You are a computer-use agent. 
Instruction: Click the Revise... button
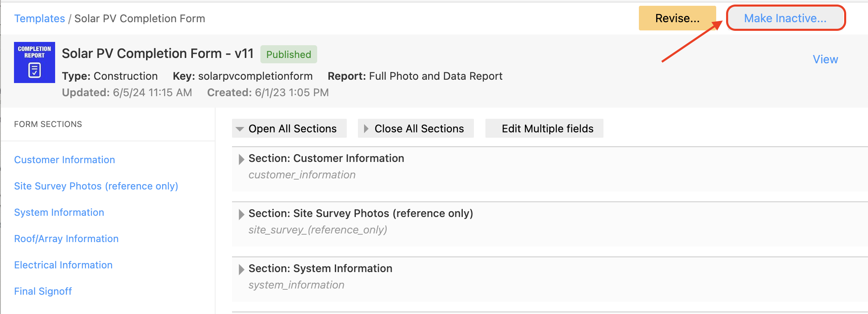coord(677,18)
